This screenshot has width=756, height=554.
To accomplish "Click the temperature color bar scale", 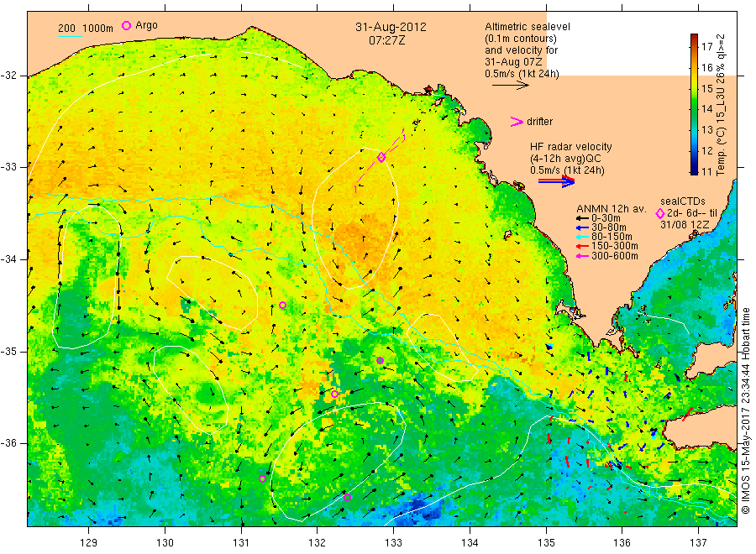I will (x=695, y=104).
